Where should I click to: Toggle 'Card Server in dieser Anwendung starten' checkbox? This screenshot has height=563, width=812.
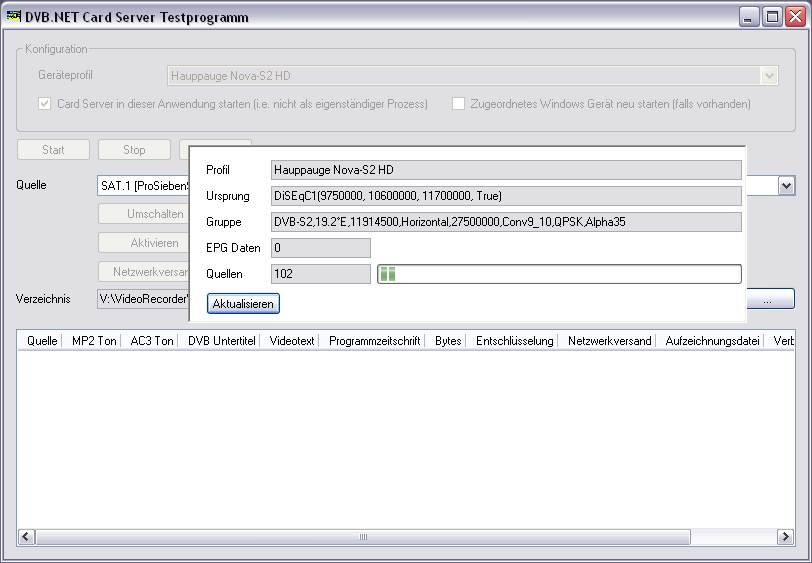click(45, 104)
